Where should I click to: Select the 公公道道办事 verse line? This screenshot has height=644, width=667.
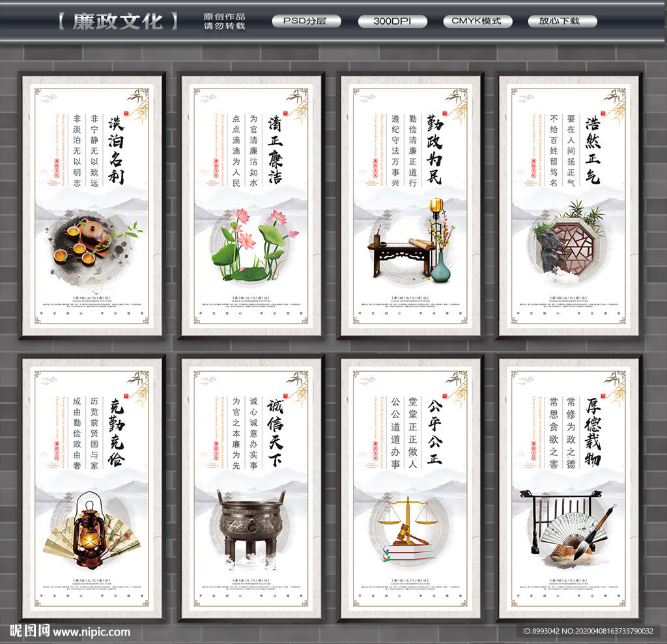(x=395, y=433)
